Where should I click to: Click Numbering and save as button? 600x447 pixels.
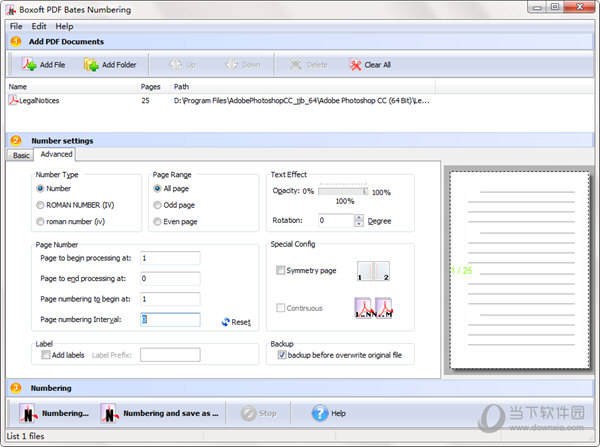[x=160, y=413]
